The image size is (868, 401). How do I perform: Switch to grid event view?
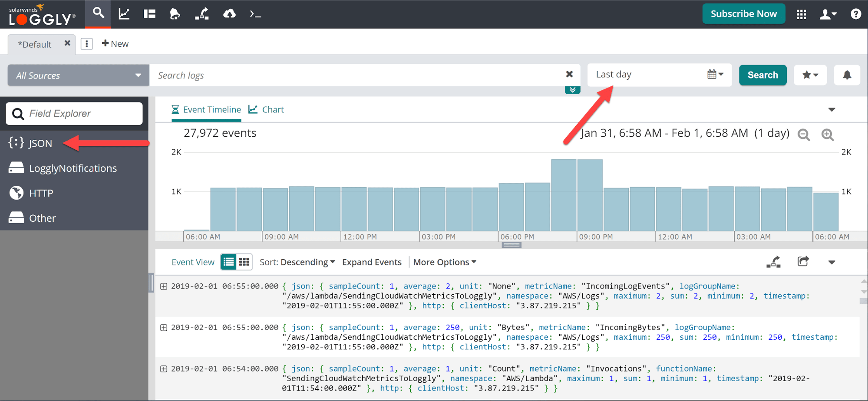(244, 262)
